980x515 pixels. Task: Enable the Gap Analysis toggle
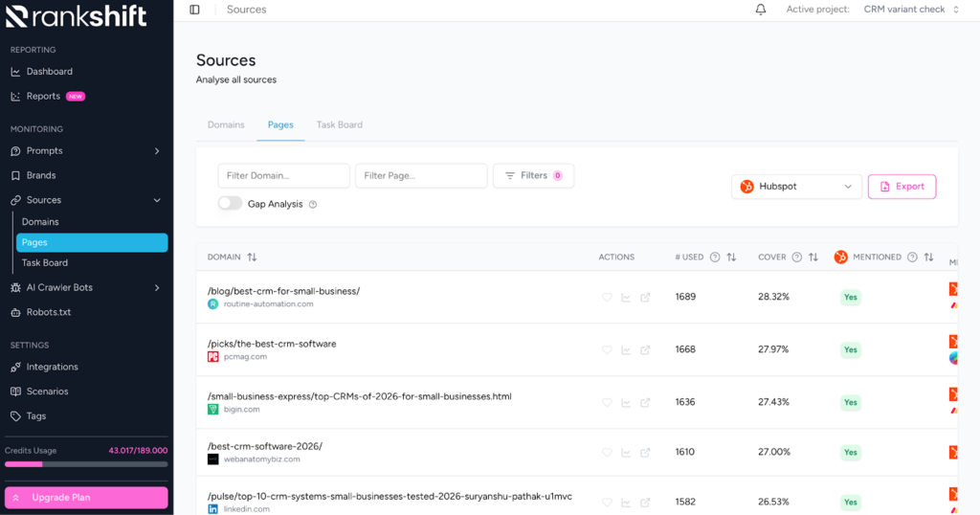230,204
